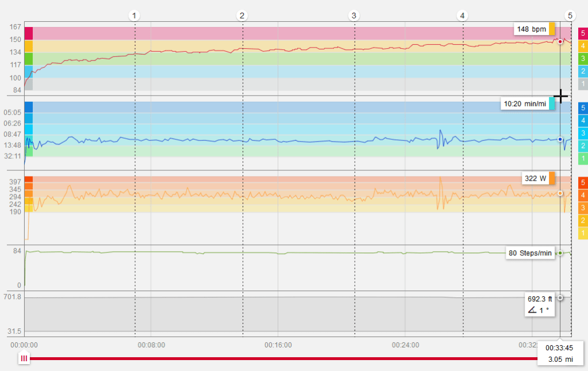This screenshot has height=371, width=588.
Task: Select lap marker 2 at the top
Action: (x=242, y=16)
